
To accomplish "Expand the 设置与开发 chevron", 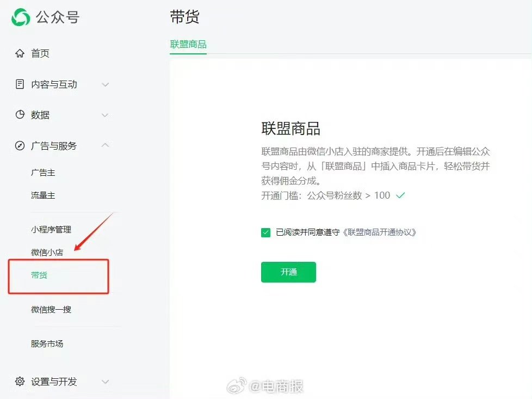I will tap(106, 382).
